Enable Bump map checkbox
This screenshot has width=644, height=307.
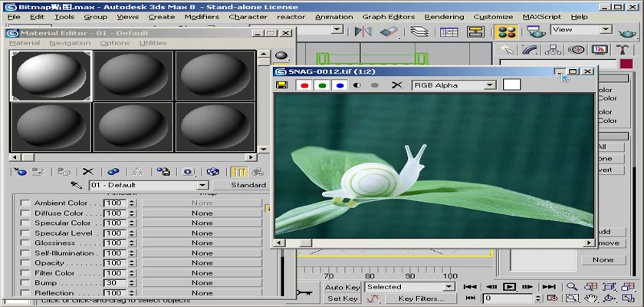(x=25, y=282)
